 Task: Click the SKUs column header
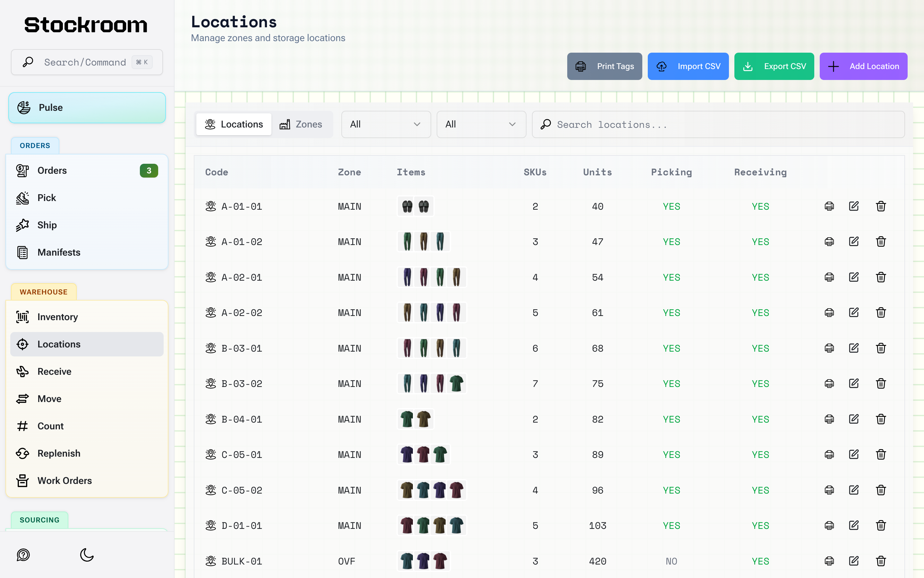pos(535,172)
